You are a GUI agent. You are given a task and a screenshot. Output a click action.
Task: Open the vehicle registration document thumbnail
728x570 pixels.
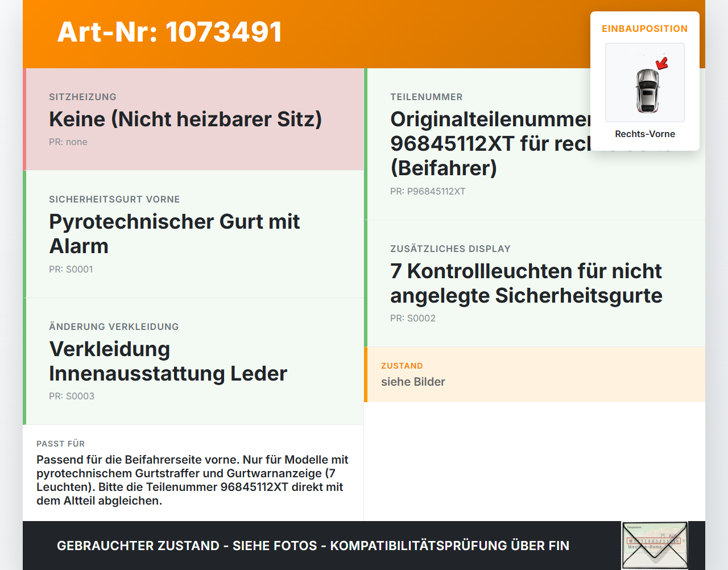point(655,546)
